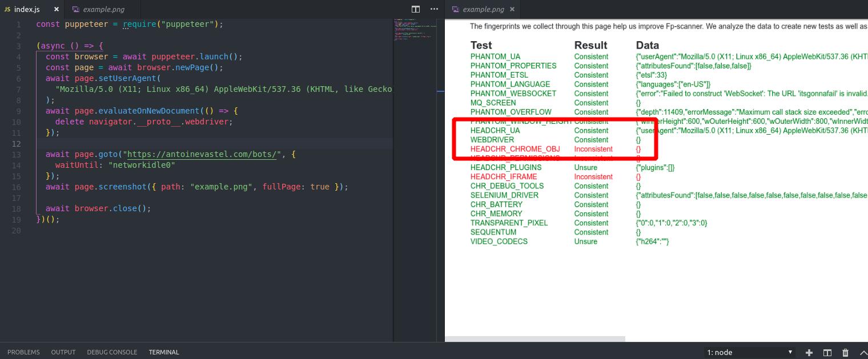
Task: Click the MQ_SCREEN test name
Action: point(493,103)
